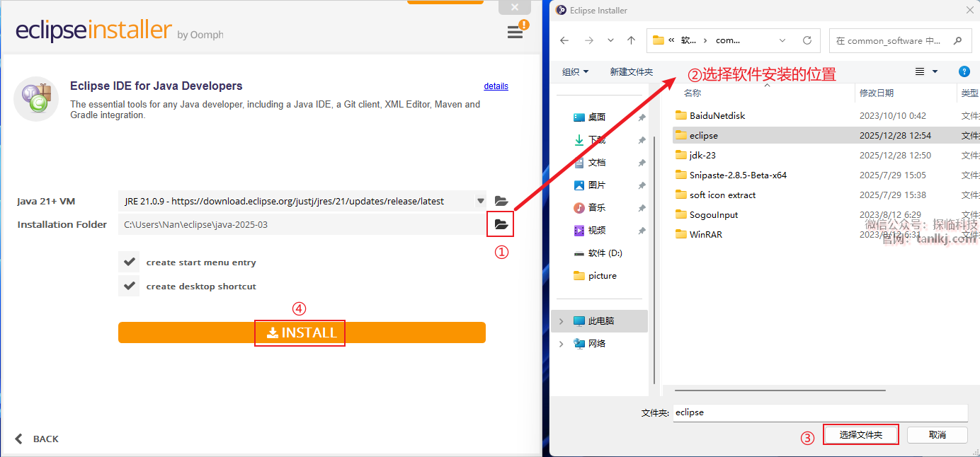
Task: Expand the 网络 tree node
Action: coord(562,344)
